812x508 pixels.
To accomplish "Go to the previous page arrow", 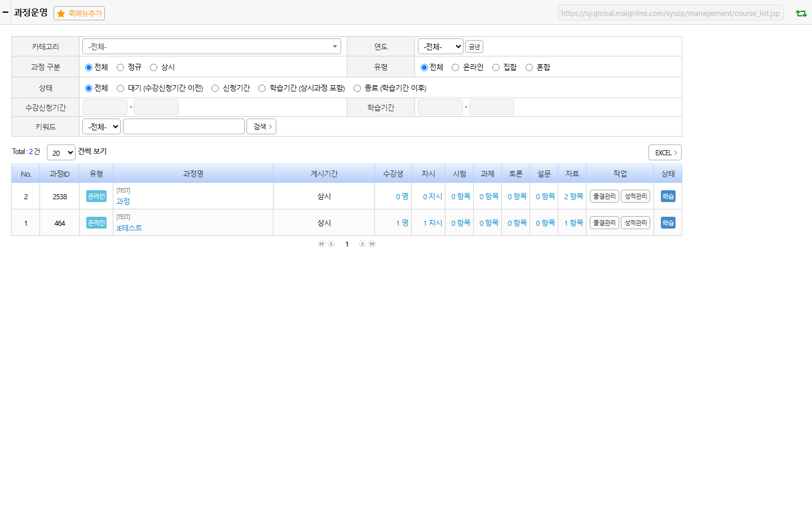I will click(332, 244).
